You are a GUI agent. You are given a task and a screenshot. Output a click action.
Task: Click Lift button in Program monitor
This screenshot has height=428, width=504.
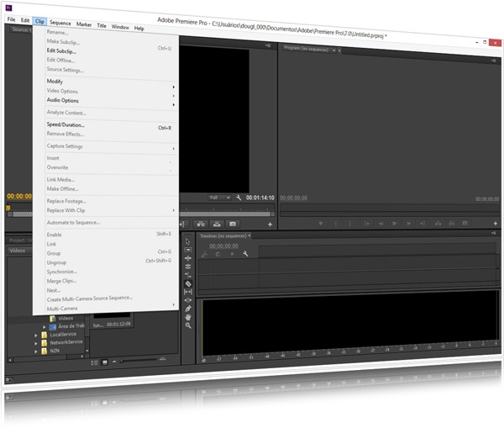coord(438,223)
